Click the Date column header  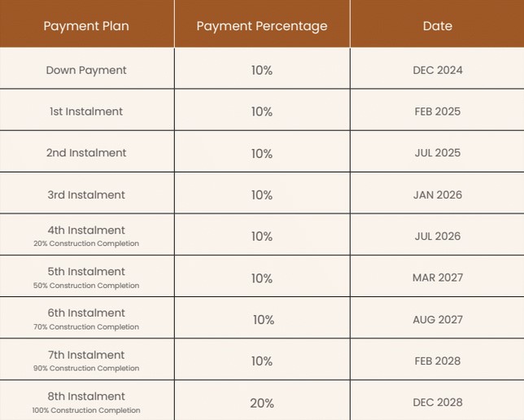click(438, 26)
